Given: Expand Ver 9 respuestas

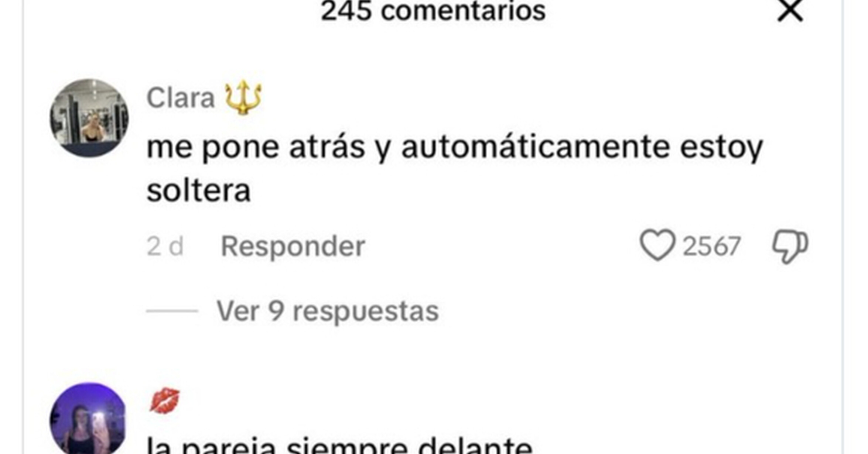Looking at the screenshot, I should (x=327, y=311).
